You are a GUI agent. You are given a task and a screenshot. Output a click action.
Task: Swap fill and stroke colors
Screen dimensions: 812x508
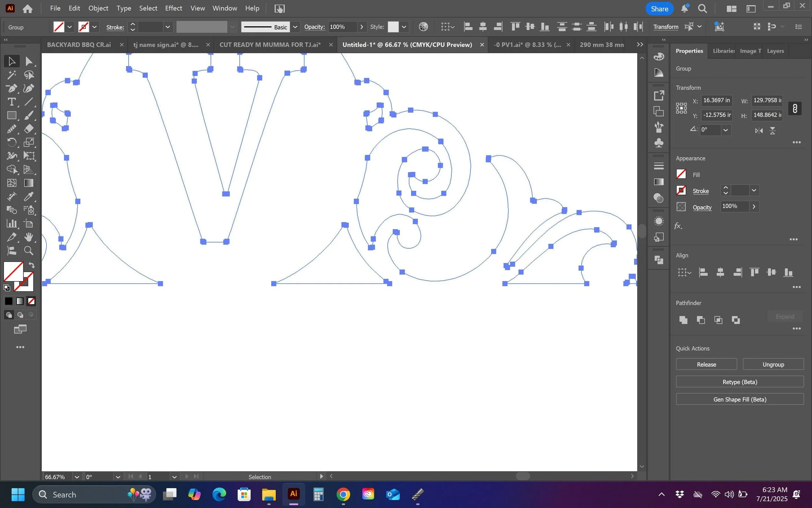pos(32,265)
